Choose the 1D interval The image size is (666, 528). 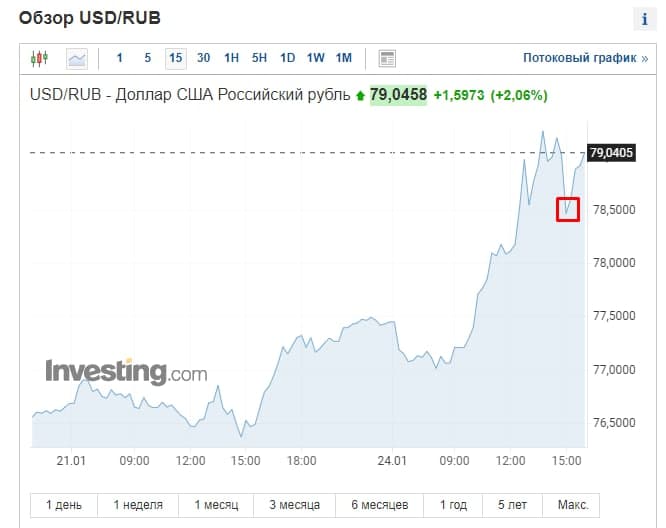point(288,58)
